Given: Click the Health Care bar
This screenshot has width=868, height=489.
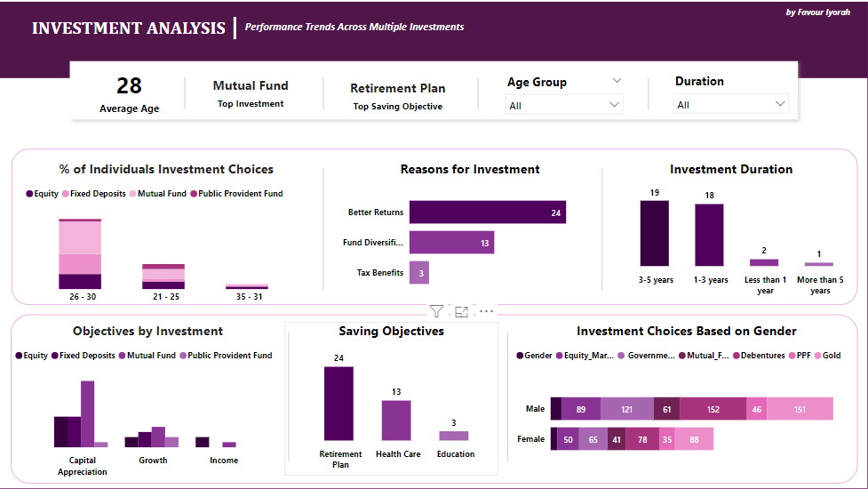Looking at the screenshot, I should pyautogui.click(x=396, y=420).
